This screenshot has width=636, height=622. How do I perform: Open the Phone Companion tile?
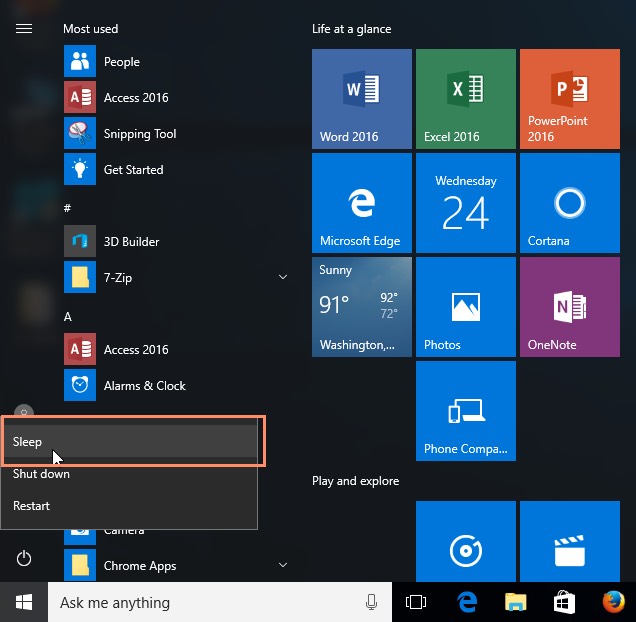[466, 411]
